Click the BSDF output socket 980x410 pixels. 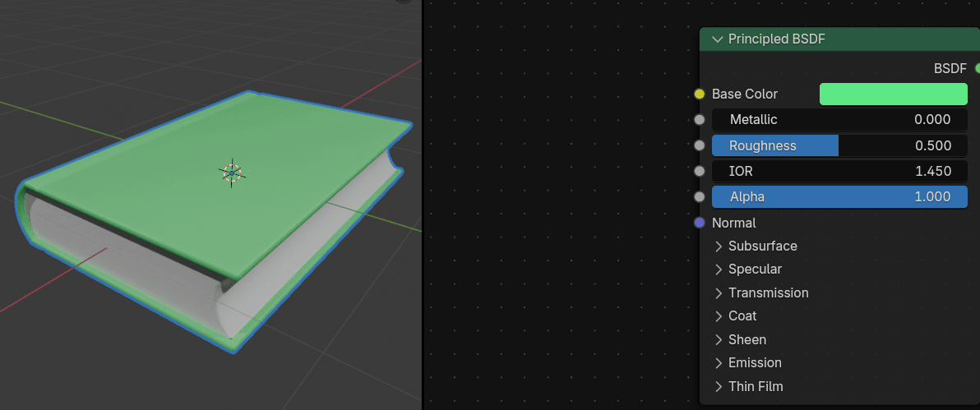[977, 68]
